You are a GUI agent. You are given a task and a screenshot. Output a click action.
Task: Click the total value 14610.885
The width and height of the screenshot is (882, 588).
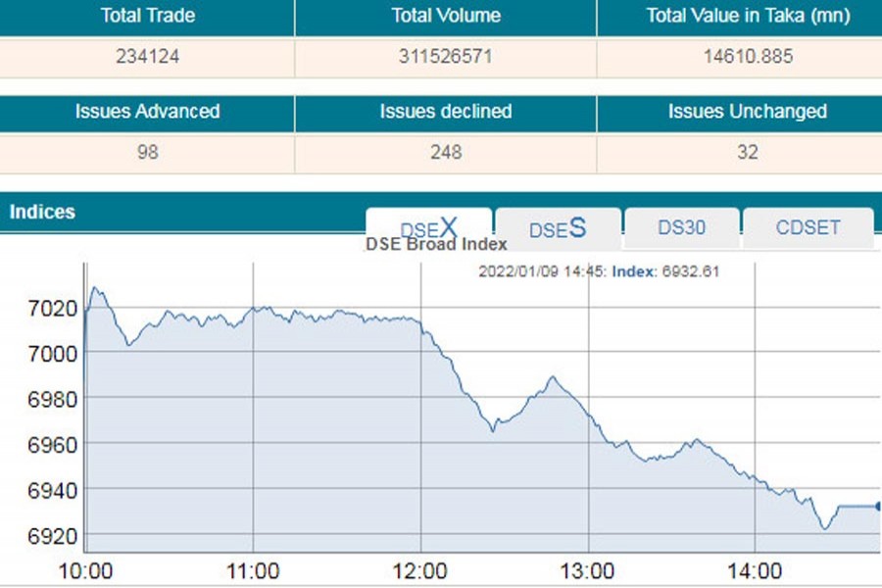[748, 57]
